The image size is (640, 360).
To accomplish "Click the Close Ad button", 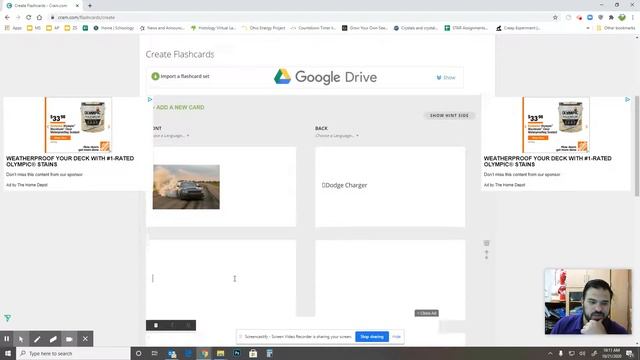I will 427,313.
